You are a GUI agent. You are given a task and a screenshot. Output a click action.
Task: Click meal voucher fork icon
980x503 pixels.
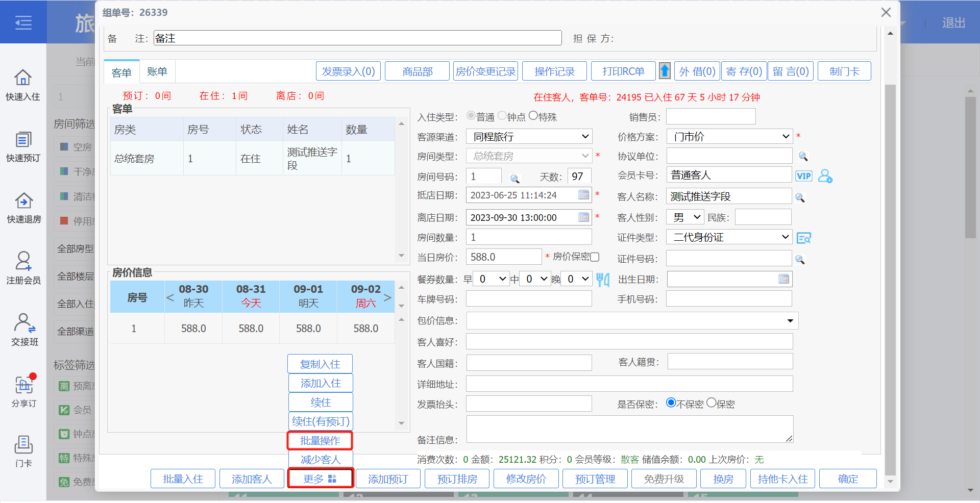click(603, 280)
